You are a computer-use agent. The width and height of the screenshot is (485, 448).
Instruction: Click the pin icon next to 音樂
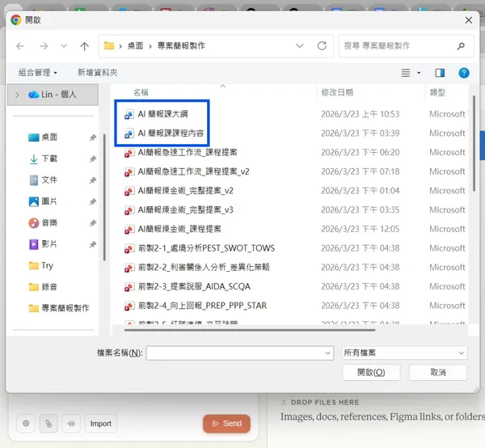coord(93,223)
